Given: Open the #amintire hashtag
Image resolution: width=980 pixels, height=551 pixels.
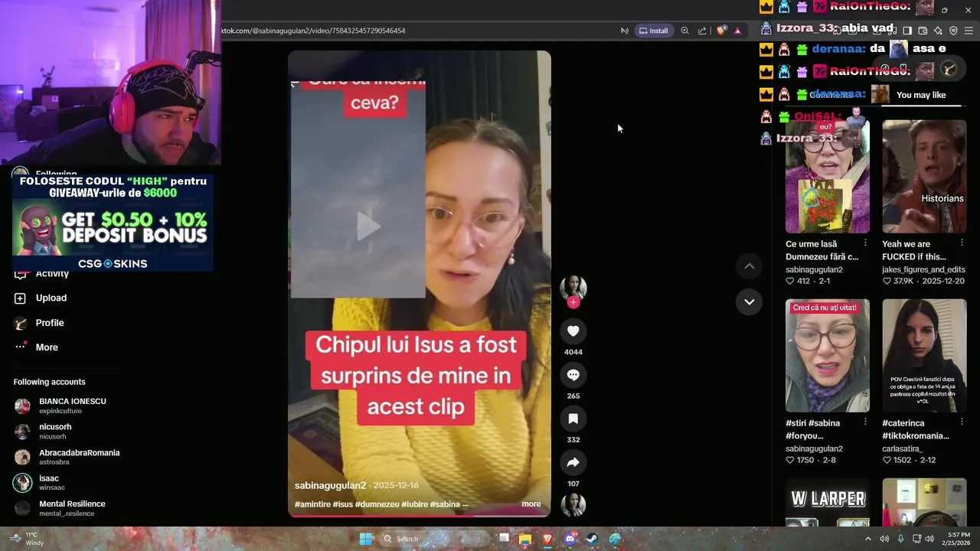Looking at the screenshot, I should pos(312,504).
